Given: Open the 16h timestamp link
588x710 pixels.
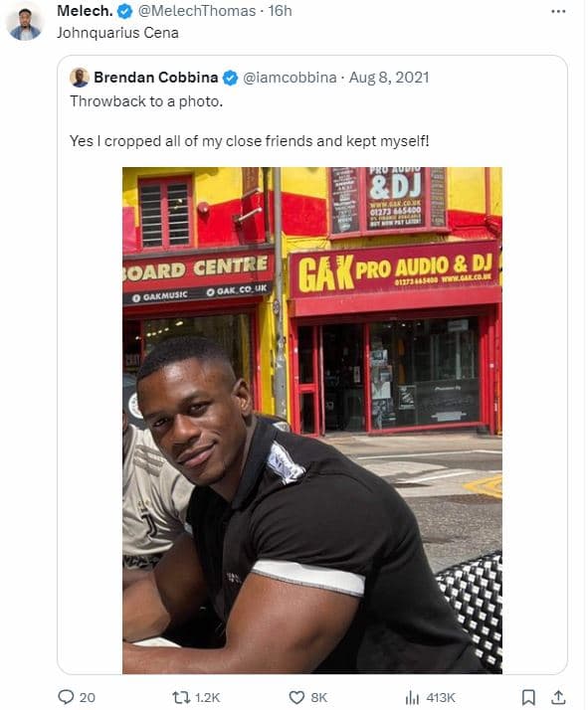Looking at the screenshot, I should (x=280, y=11).
